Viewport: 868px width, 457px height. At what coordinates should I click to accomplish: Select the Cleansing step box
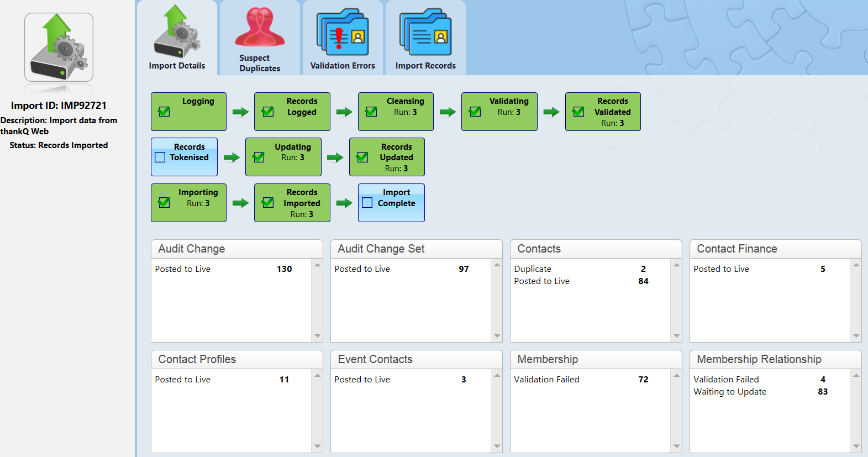[396, 112]
